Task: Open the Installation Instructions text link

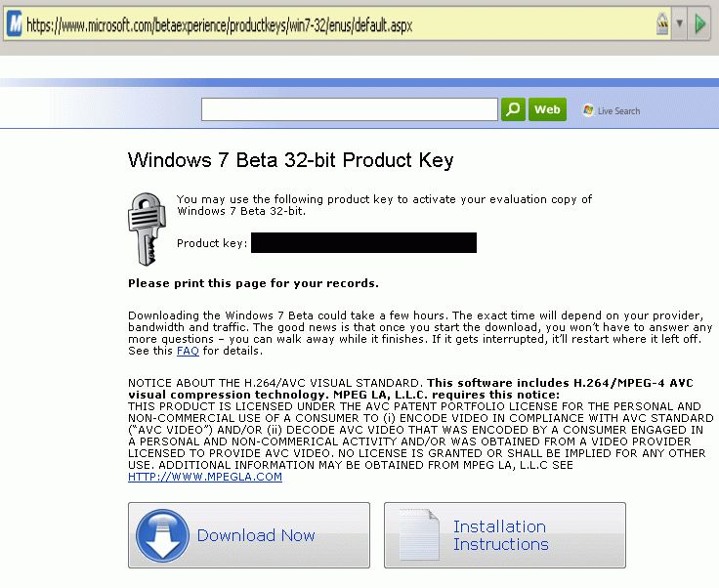Action: (x=500, y=535)
